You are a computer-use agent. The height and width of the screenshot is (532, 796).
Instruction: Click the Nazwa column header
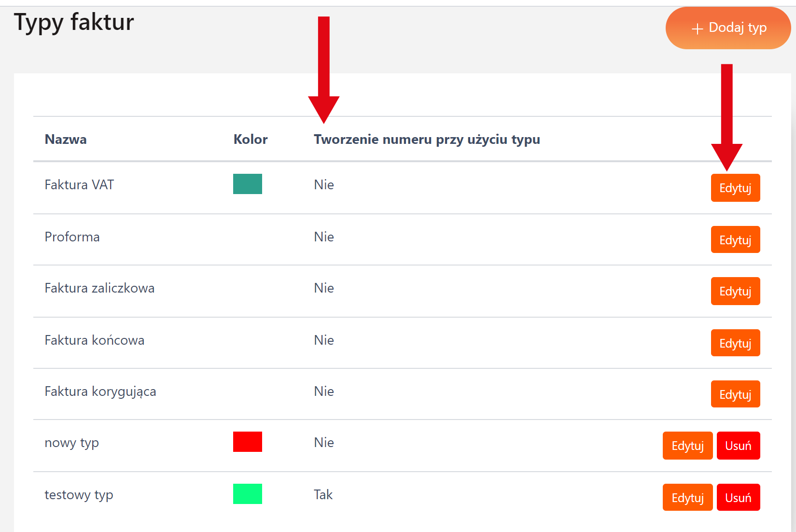coord(66,140)
